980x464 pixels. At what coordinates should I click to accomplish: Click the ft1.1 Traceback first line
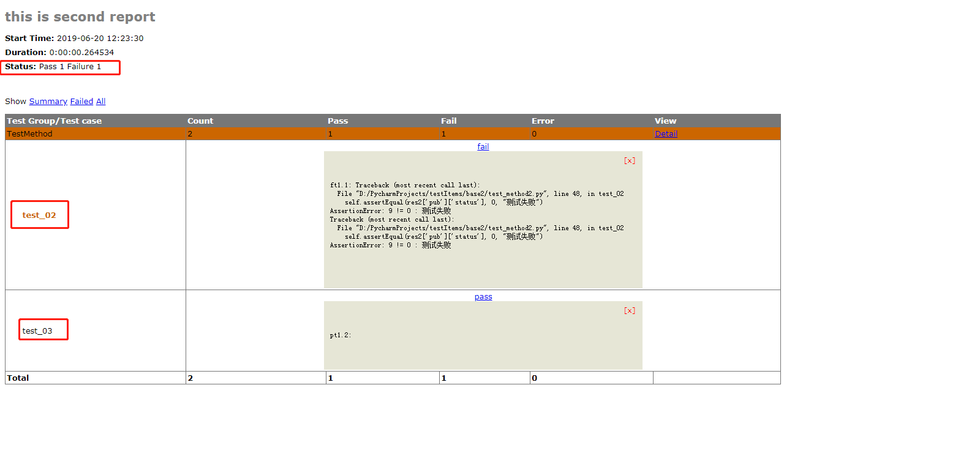click(405, 185)
